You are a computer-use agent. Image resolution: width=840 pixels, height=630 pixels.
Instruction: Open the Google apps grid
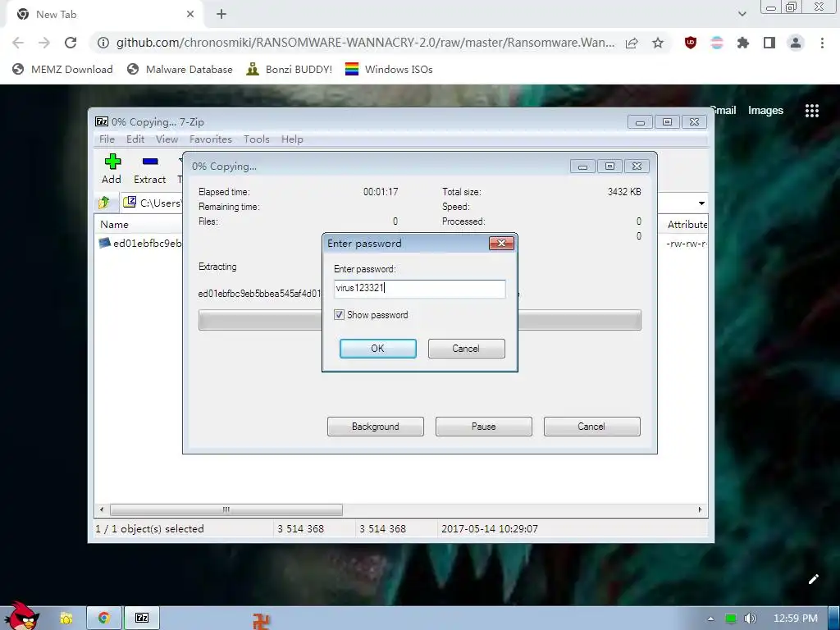tap(812, 111)
